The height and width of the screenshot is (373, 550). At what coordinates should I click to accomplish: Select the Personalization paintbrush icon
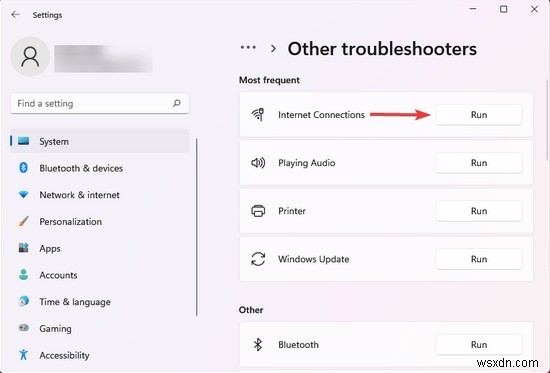24,221
